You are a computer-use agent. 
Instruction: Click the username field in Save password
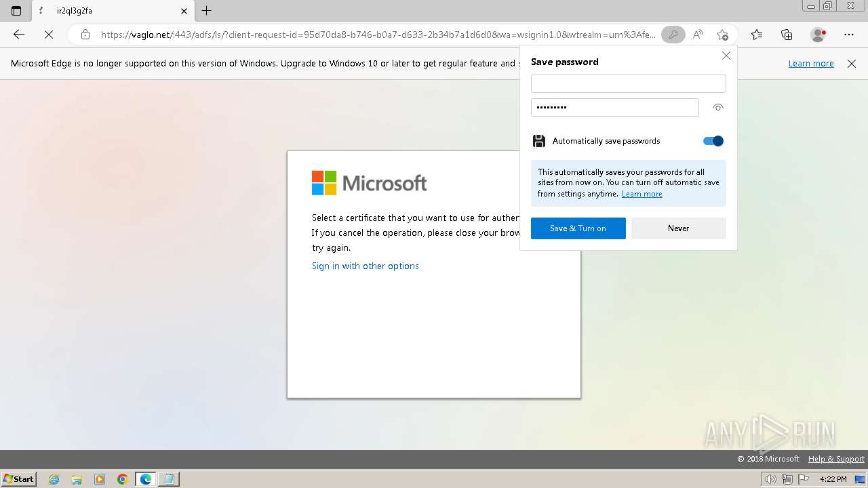[x=628, y=83]
